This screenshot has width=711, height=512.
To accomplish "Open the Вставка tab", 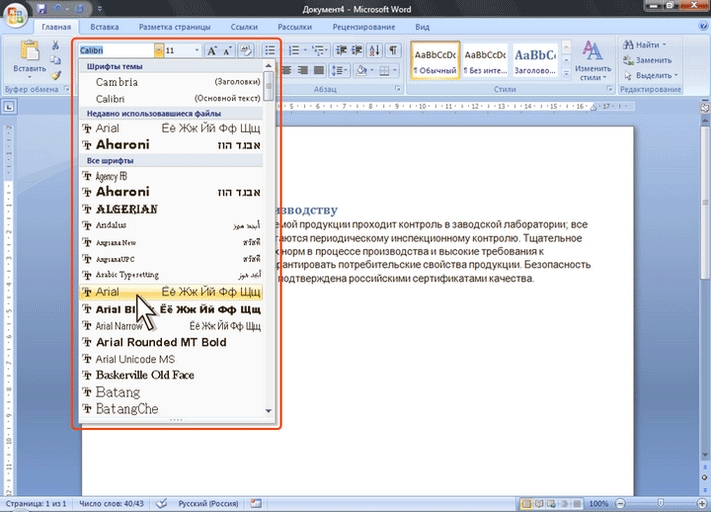I will pos(104,27).
